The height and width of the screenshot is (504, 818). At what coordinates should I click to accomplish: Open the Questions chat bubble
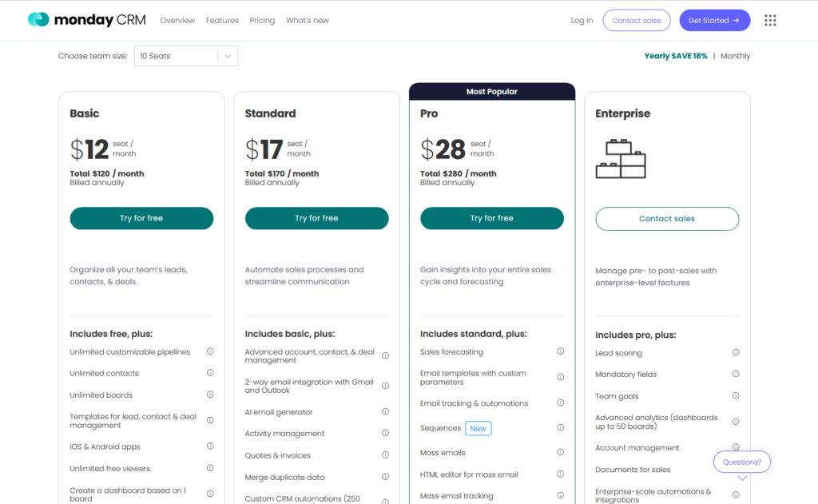point(741,462)
